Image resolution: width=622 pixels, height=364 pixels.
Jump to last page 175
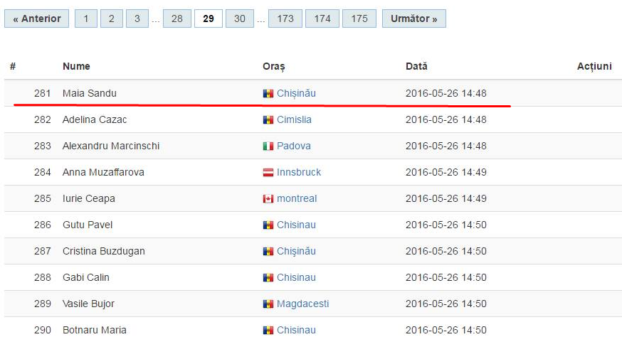click(359, 18)
